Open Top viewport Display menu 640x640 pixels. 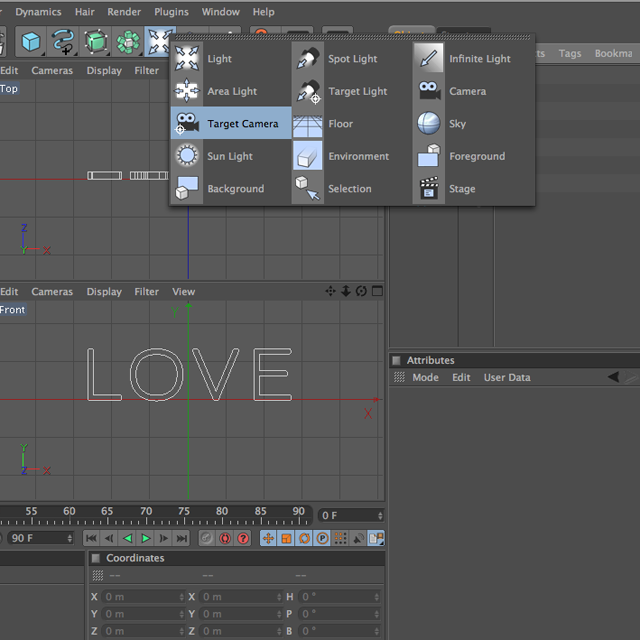(104, 71)
